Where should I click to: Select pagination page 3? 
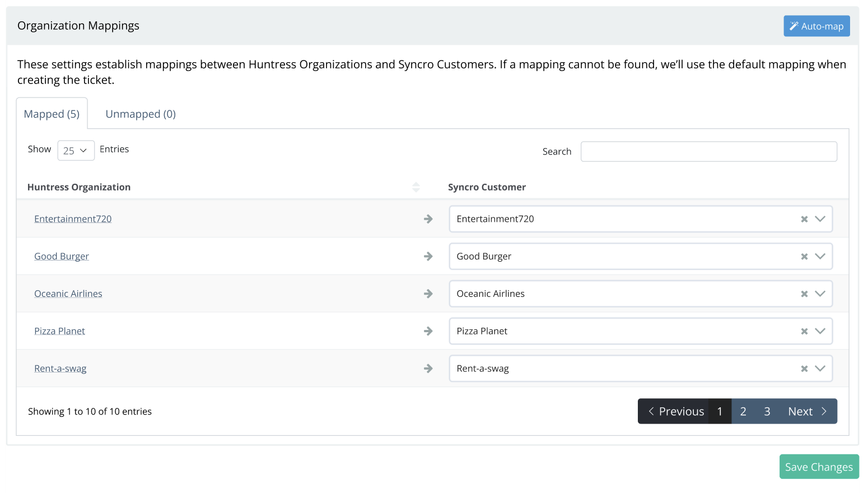(767, 411)
